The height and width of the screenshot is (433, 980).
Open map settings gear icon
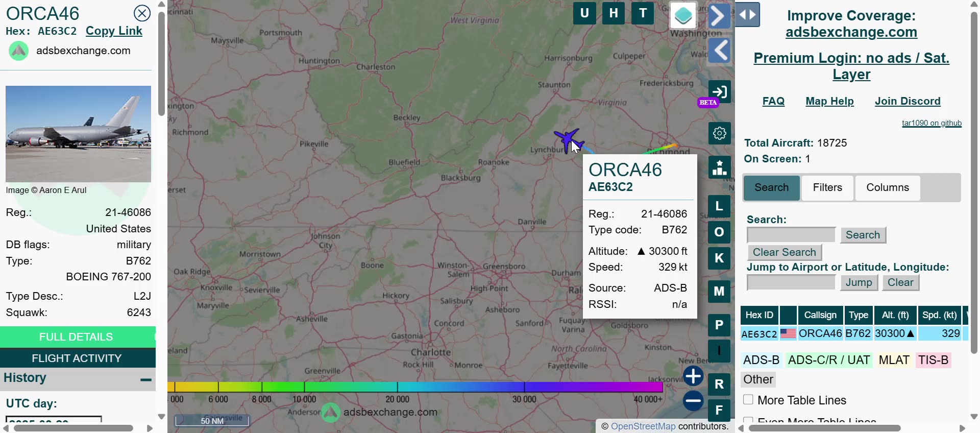tap(720, 133)
